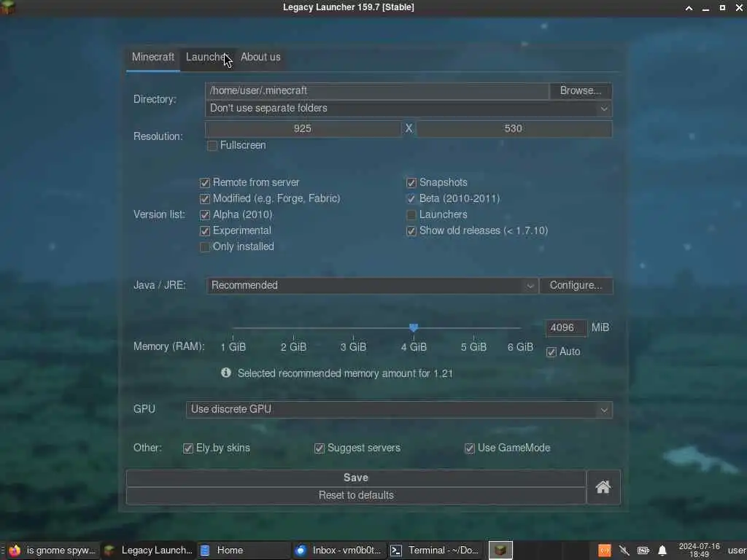The width and height of the screenshot is (747, 560).
Task: Click the info icon beside recommended memory message
Action: point(226,373)
